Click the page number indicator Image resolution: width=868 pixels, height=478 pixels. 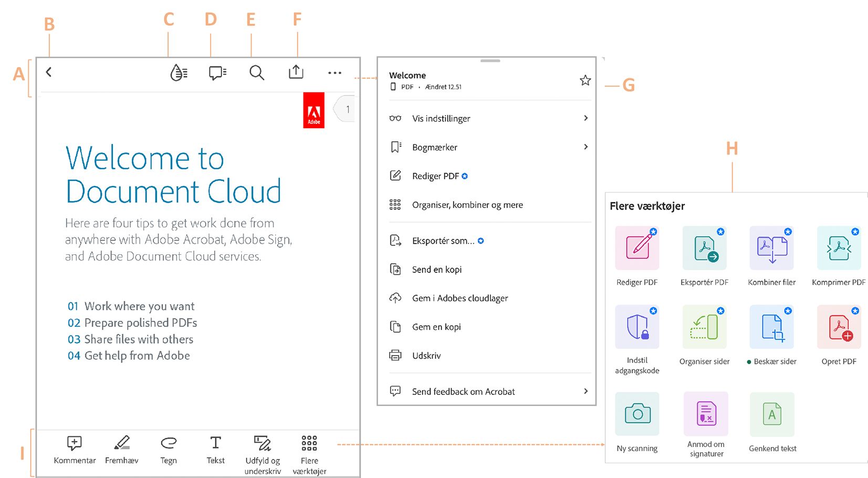coord(348,109)
